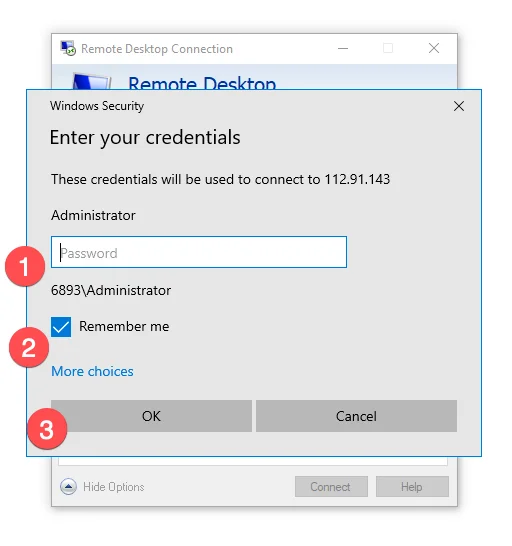Click the connect to 112.91.143 message
Image resolution: width=512 pixels, height=546 pixels.
(x=220, y=179)
